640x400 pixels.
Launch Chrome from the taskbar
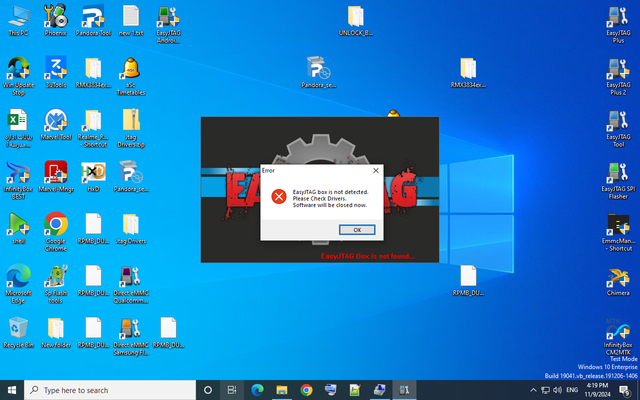coord(306,390)
